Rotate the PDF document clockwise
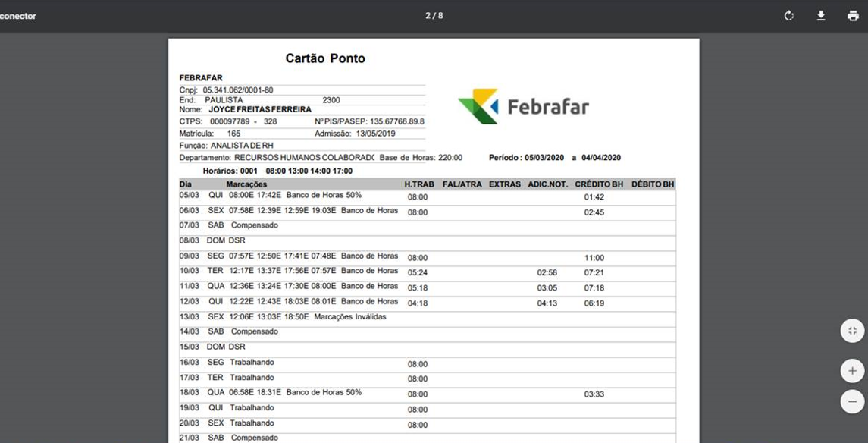 tap(788, 16)
